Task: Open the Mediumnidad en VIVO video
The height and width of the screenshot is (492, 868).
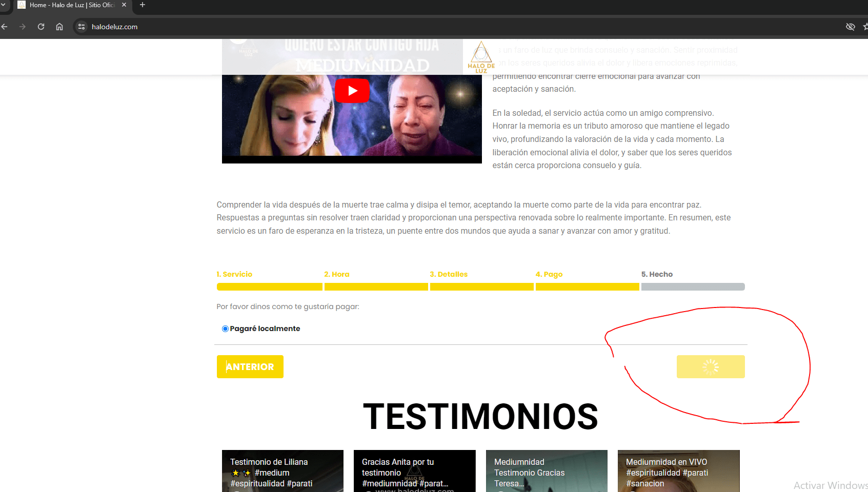Action: 679,471
